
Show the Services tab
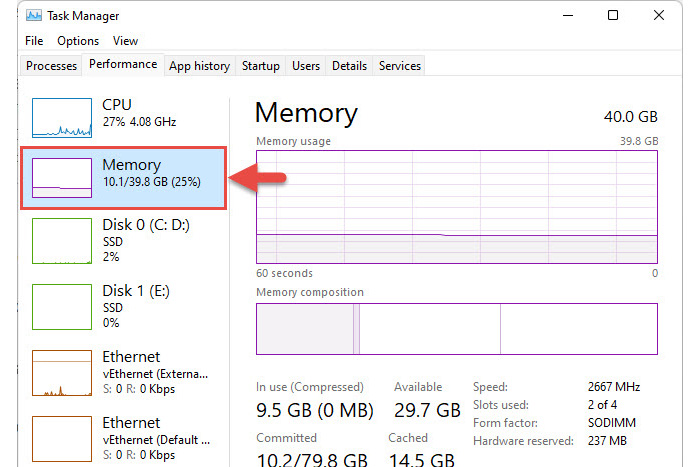(x=400, y=66)
